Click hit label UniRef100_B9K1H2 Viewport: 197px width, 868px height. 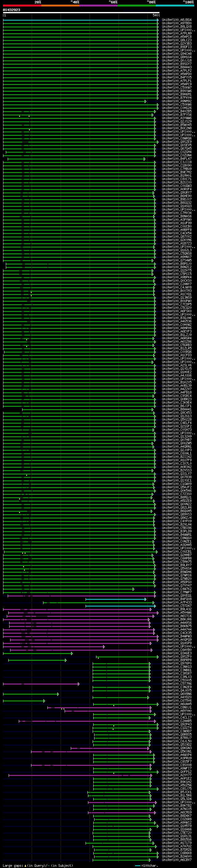pos(177,782)
